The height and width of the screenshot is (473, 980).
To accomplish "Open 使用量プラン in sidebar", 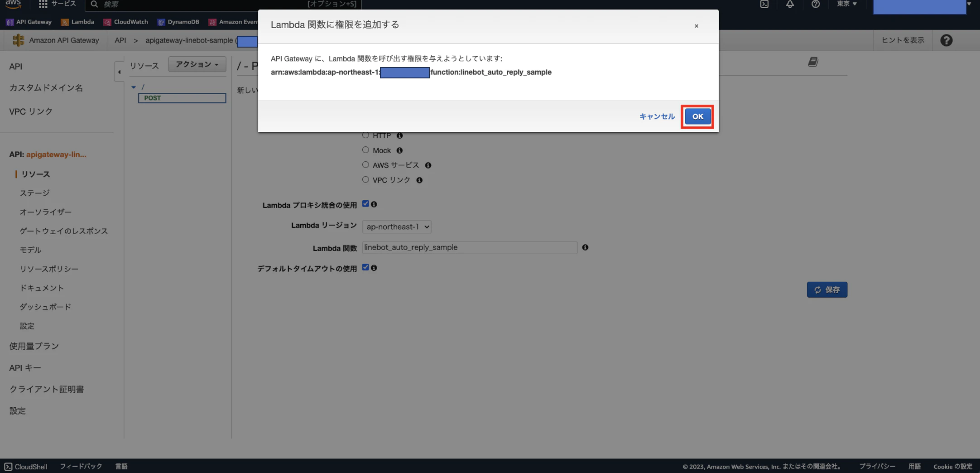I will point(34,346).
